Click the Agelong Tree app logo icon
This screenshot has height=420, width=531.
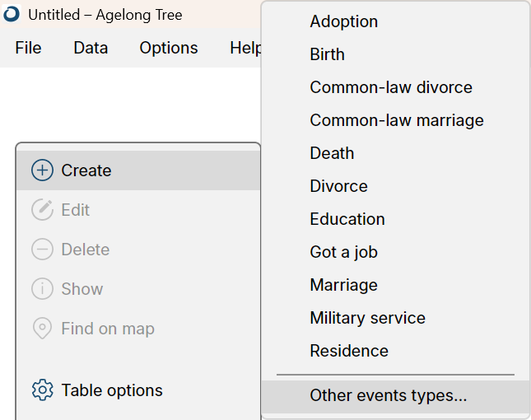tap(12, 15)
